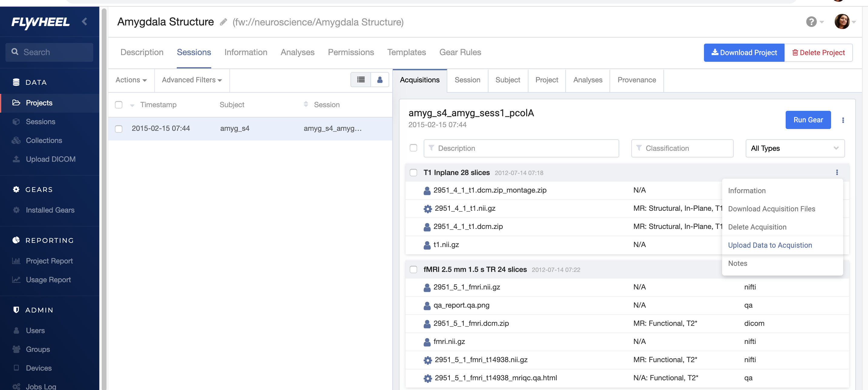Switch to the Information project tab
This screenshot has height=390, width=868.
[246, 52]
